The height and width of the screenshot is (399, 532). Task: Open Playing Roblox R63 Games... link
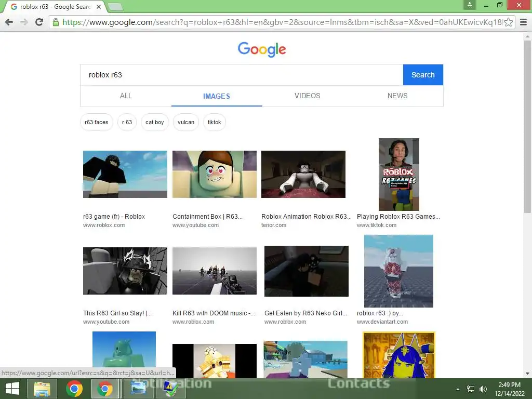[x=398, y=217]
